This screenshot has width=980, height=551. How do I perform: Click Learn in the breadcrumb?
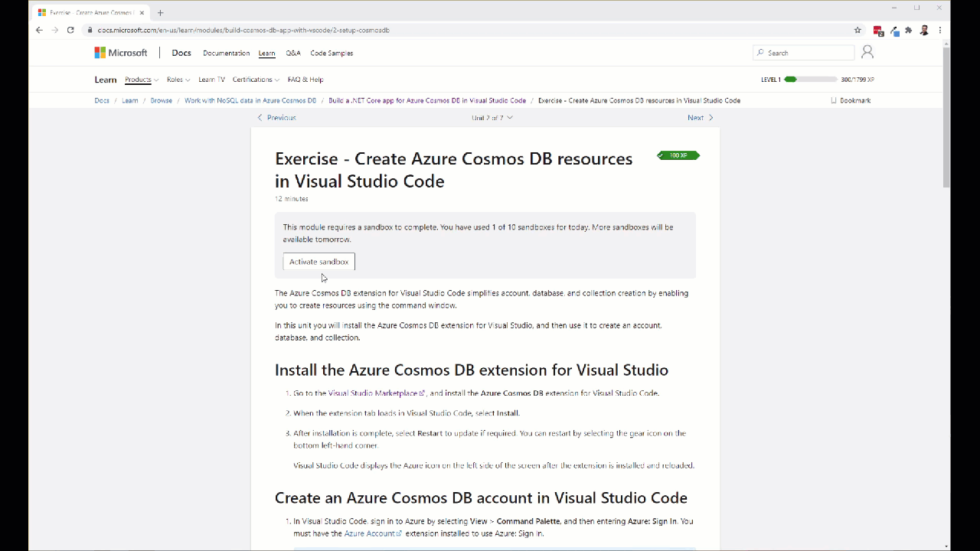[x=130, y=100]
